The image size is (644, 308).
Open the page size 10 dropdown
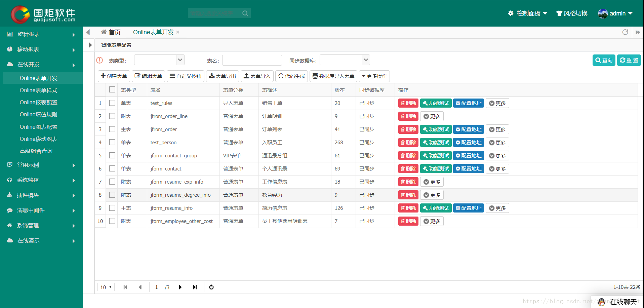pyautogui.click(x=106, y=287)
